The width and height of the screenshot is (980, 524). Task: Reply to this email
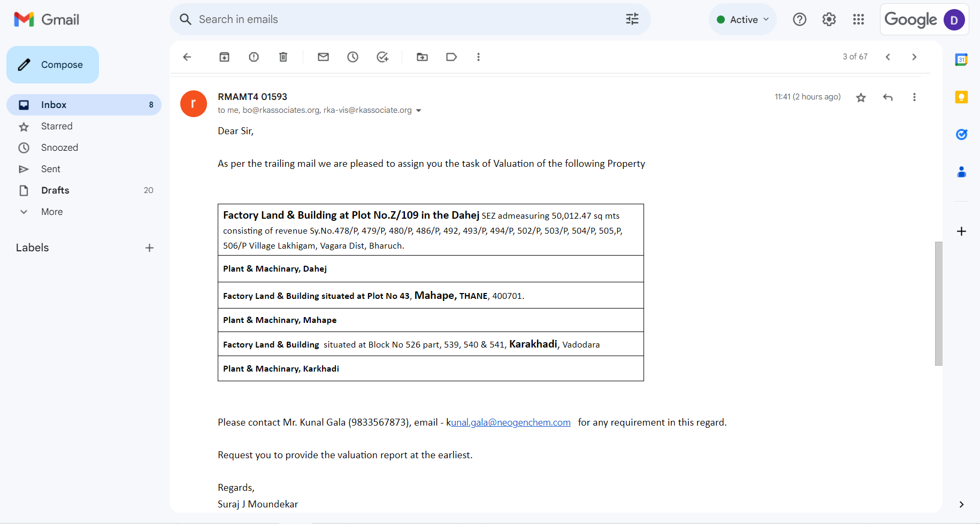(888, 97)
